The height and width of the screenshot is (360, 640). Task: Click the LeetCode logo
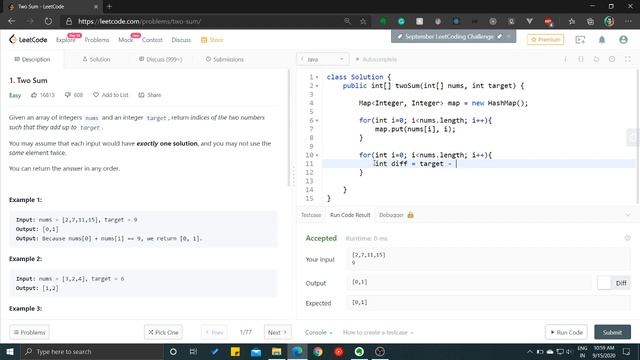[x=28, y=40]
